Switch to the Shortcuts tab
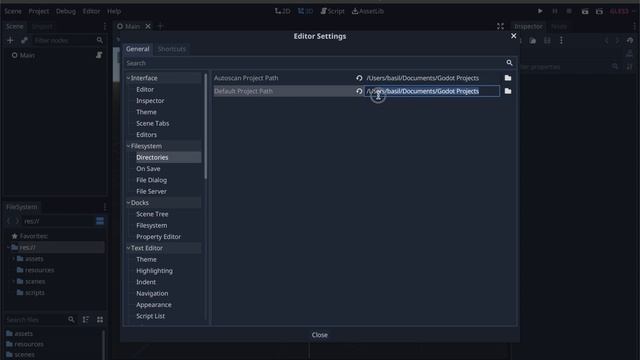 tap(171, 49)
